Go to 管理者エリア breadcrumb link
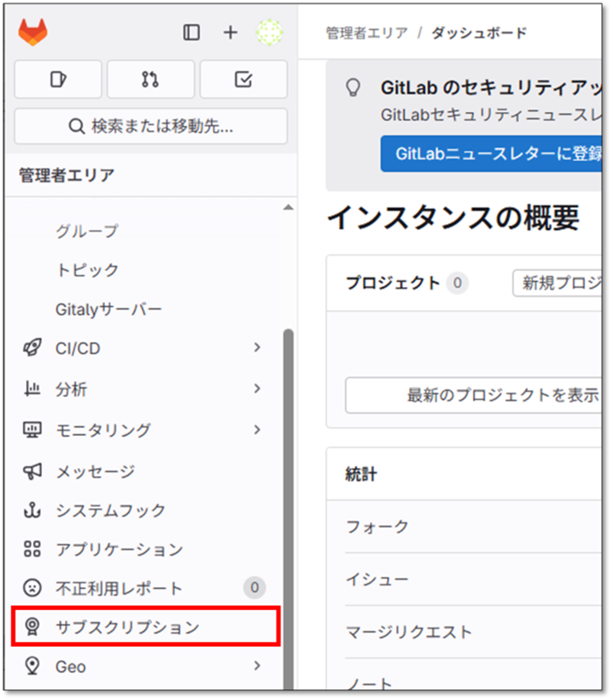 tap(366, 32)
